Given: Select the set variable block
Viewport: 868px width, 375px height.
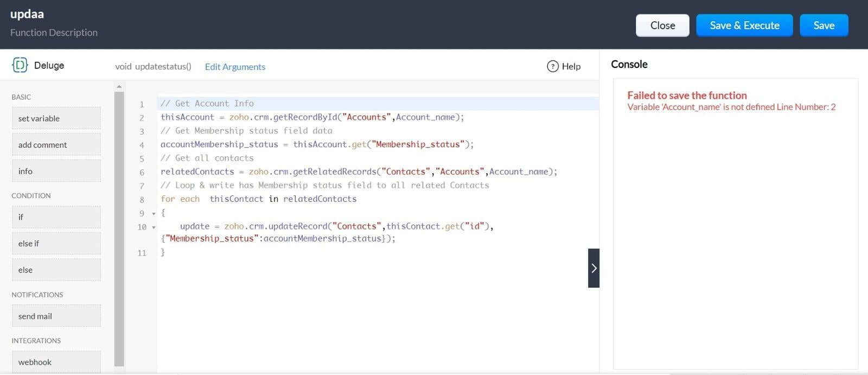Looking at the screenshot, I should (x=56, y=118).
